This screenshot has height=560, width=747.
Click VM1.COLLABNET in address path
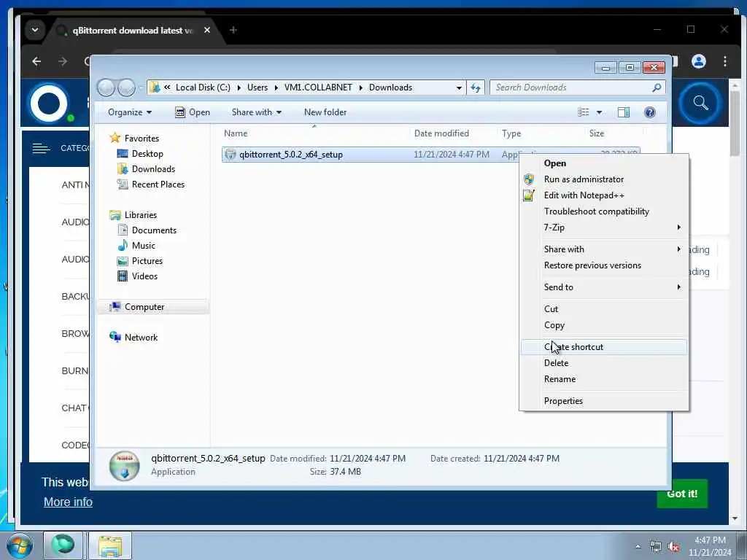318,87
